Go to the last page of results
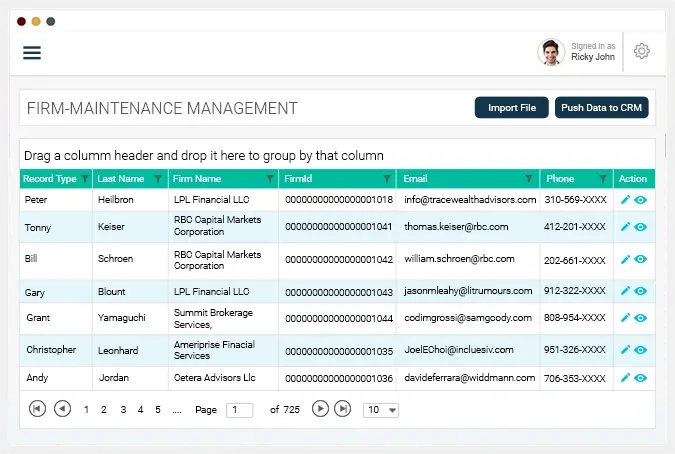 pyautogui.click(x=343, y=409)
